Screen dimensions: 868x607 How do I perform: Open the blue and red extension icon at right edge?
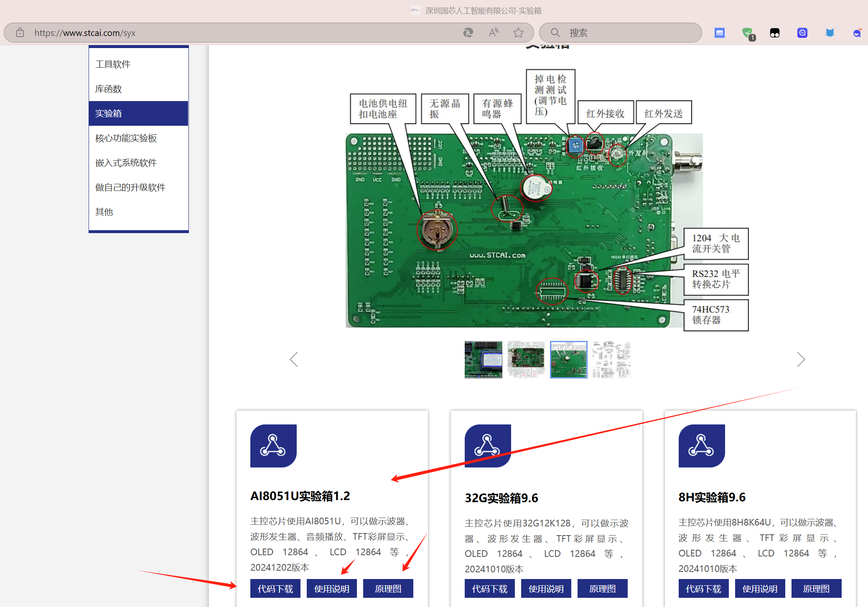[857, 33]
